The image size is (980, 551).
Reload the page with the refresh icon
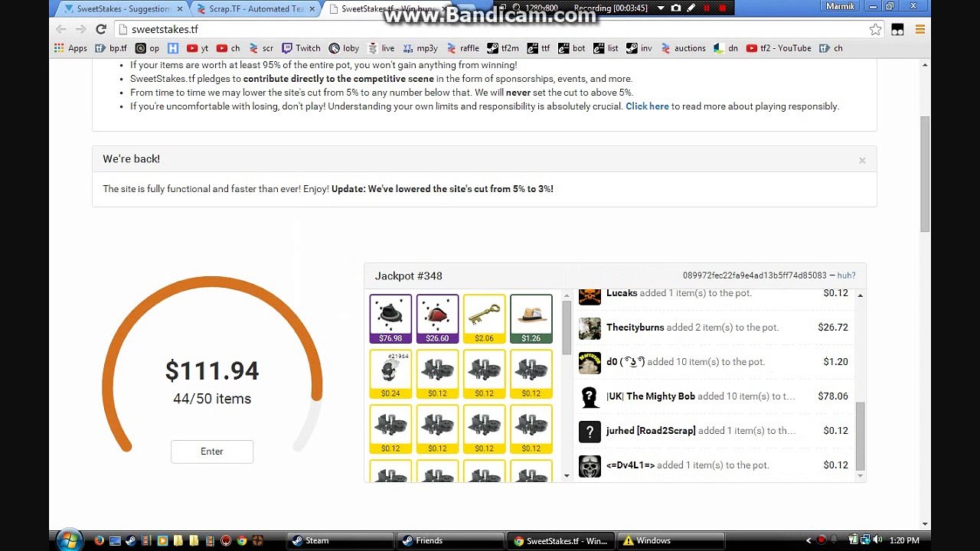coord(100,29)
